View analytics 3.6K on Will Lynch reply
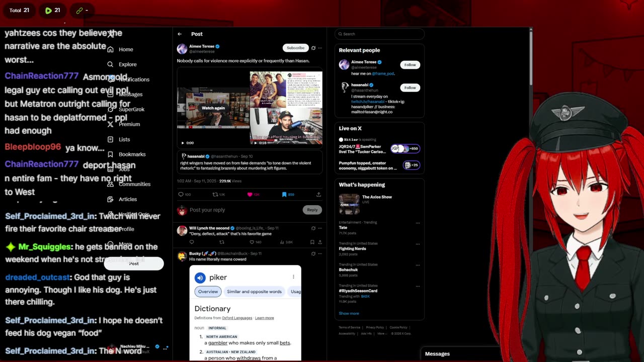Viewport: 644px width, 362px height. pos(286,242)
